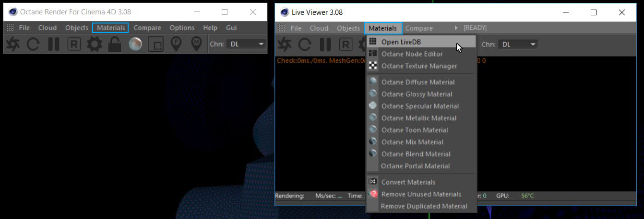This screenshot has height=219, width=644.
Task: Open Cloud menu in Live Viewer window
Action: click(x=319, y=28)
